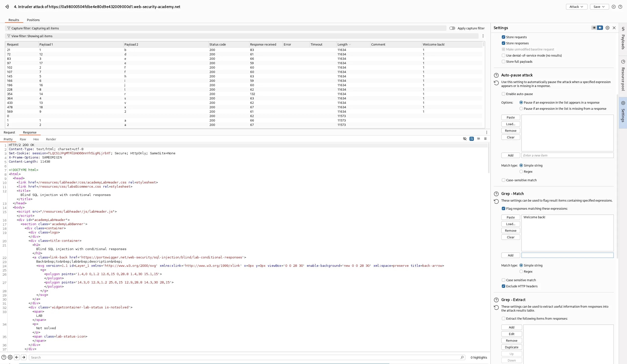Expand the Save dropdown
This screenshot has height=364, width=627.
click(599, 7)
